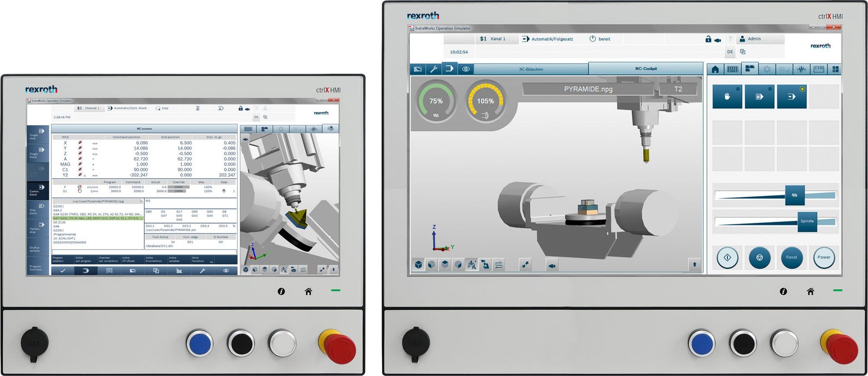Click the wrench icon beside NC-Bildschirm tab
This screenshot has width=868, height=376.
[x=433, y=69]
